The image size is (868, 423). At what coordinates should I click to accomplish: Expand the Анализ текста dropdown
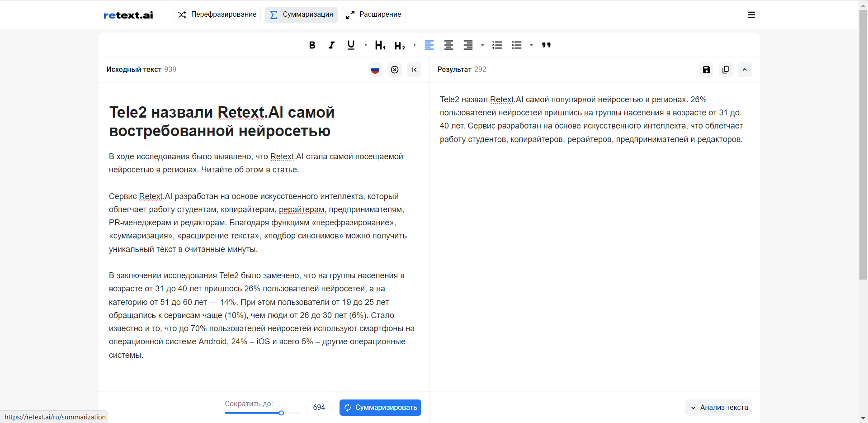[718, 407]
